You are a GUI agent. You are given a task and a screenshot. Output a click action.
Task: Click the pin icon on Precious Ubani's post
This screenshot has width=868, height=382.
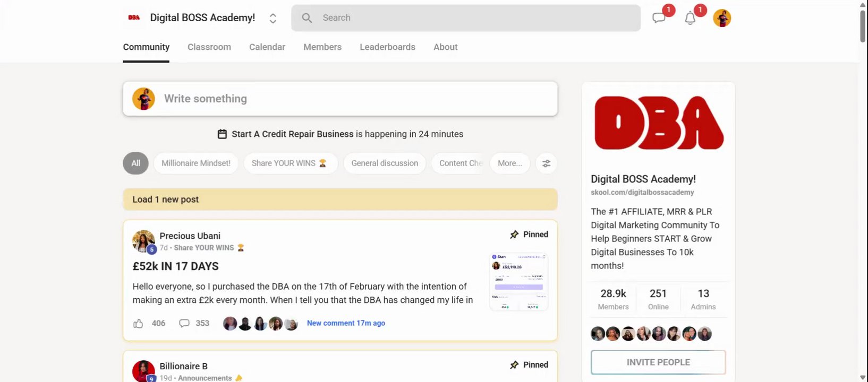[x=514, y=235]
